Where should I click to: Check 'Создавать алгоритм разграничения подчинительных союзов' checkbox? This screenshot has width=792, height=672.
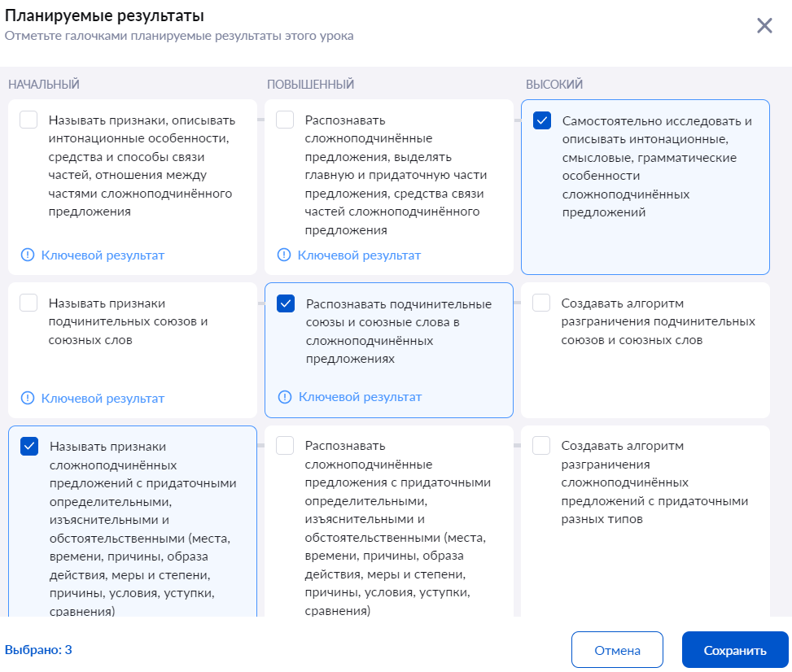coord(541,303)
